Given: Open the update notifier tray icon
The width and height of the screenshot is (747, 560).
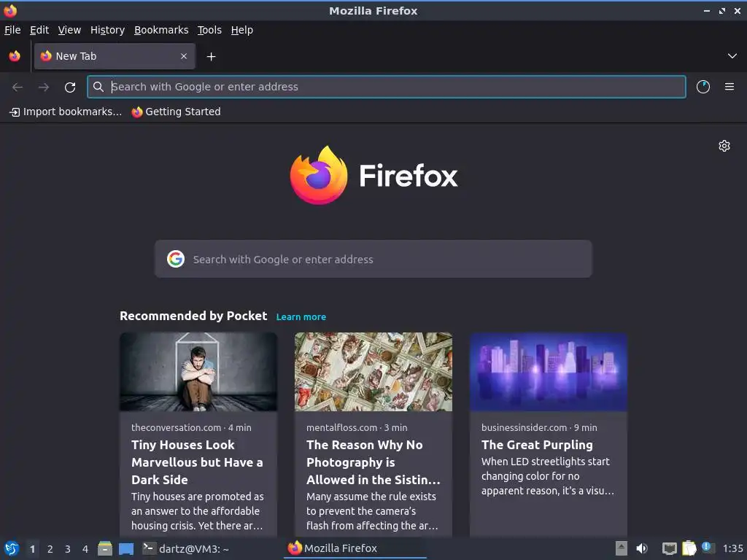Looking at the screenshot, I should [x=708, y=548].
